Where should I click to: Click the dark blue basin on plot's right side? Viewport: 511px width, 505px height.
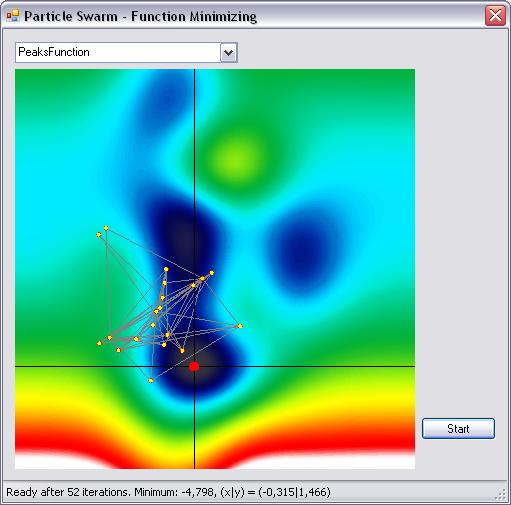click(303, 248)
